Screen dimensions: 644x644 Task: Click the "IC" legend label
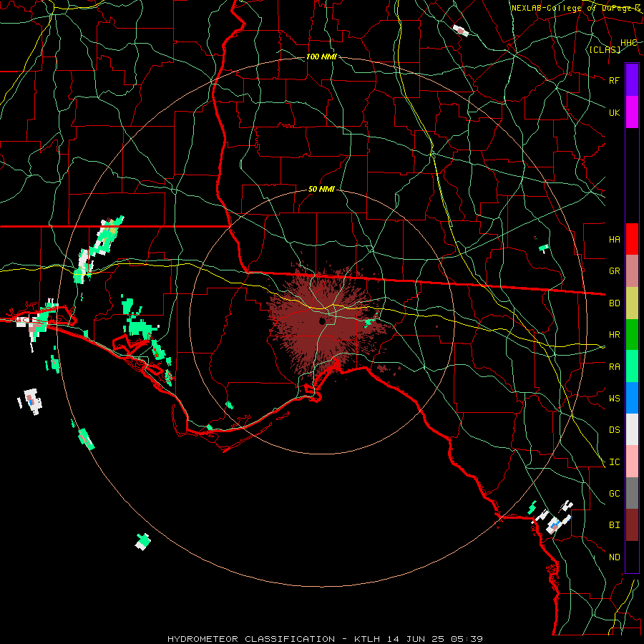click(614, 462)
